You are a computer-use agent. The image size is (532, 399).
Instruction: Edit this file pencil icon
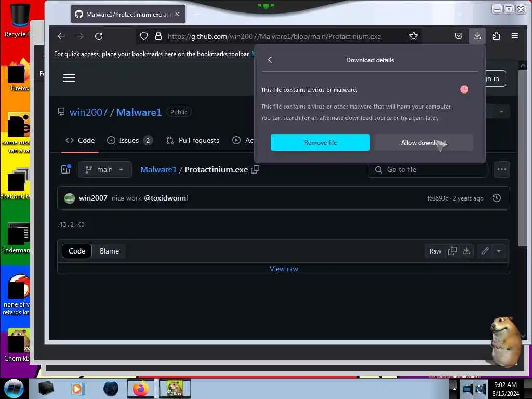(x=485, y=251)
